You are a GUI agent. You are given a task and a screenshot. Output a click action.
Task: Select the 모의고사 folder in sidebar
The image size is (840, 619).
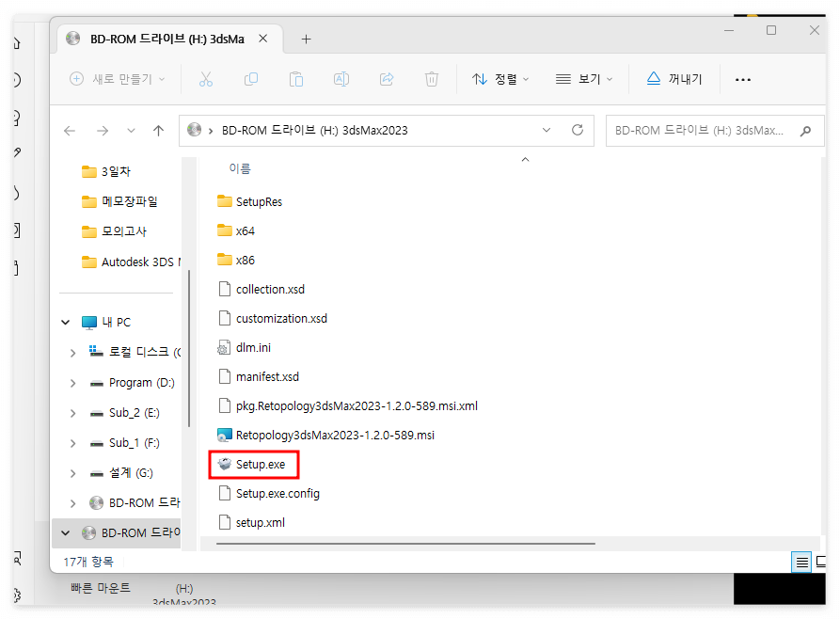click(x=114, y=231)
